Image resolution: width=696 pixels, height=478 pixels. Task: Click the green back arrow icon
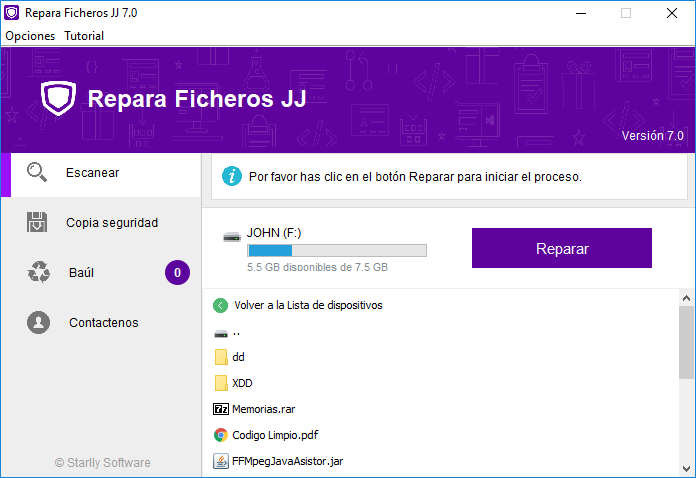click(x=220, y=305)
